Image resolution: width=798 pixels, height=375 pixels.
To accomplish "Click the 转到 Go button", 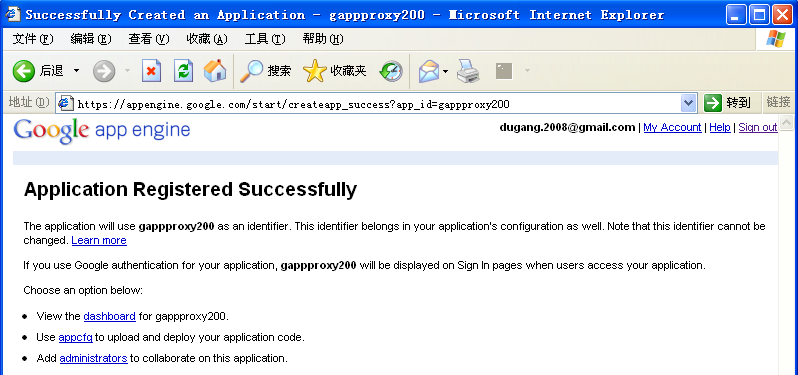I will click(x=728, y=103).
